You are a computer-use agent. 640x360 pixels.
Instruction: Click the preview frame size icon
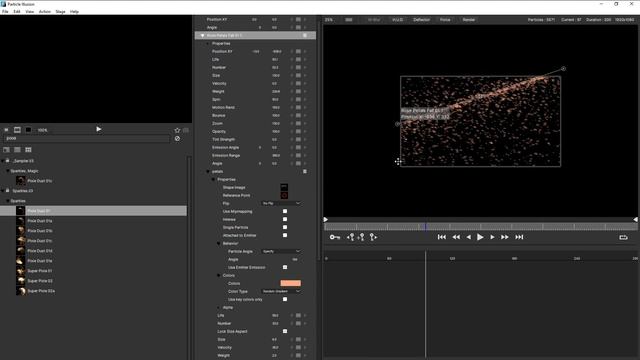pos(17,130)
